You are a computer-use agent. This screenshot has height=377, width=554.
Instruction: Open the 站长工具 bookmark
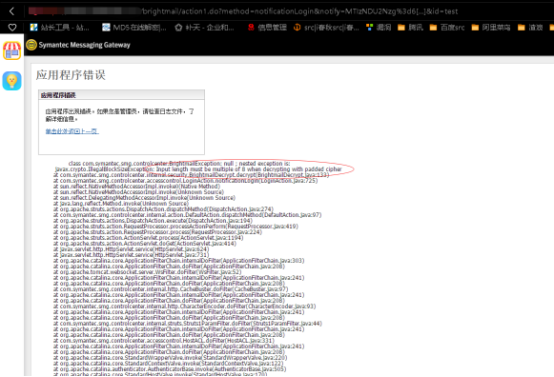[x=59, y=27]
